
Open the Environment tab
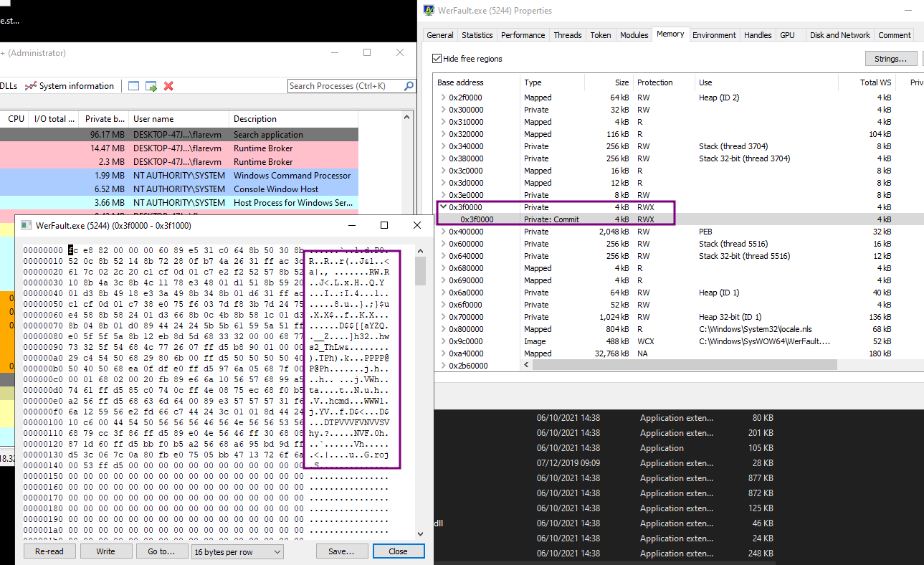[x=715, y=35]
